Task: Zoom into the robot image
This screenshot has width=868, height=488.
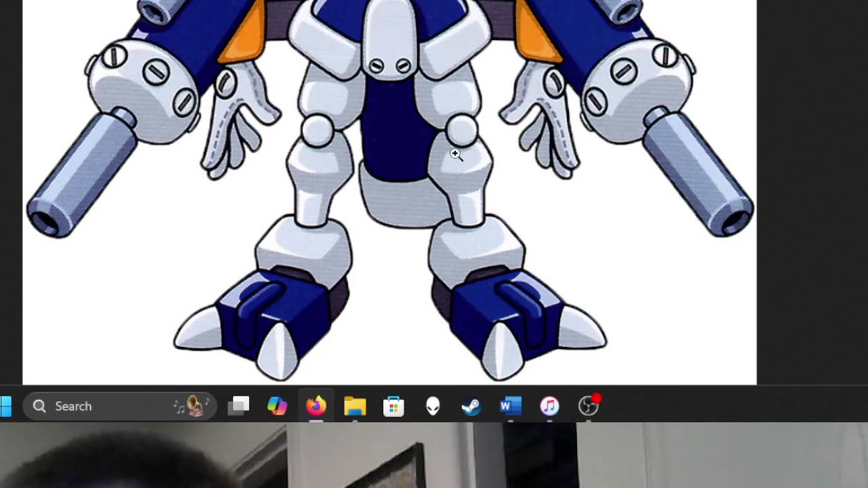Action: click(389, 192)
